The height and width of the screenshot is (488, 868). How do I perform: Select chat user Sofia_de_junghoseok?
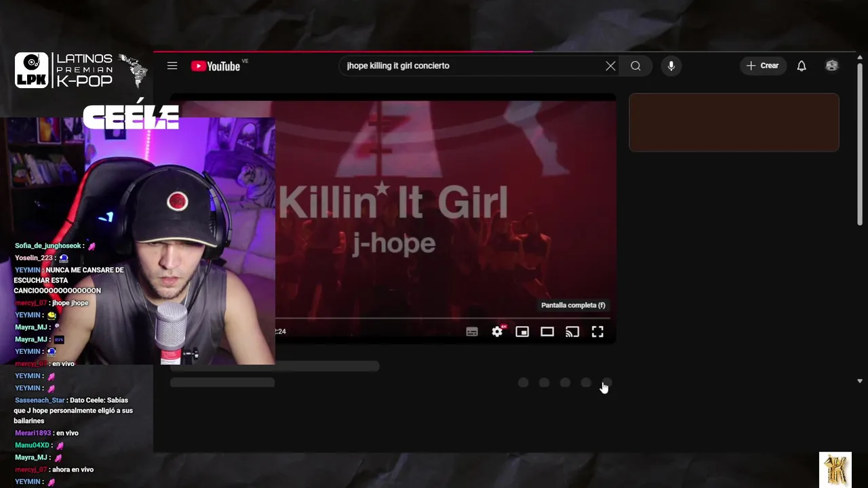point(48,245)
